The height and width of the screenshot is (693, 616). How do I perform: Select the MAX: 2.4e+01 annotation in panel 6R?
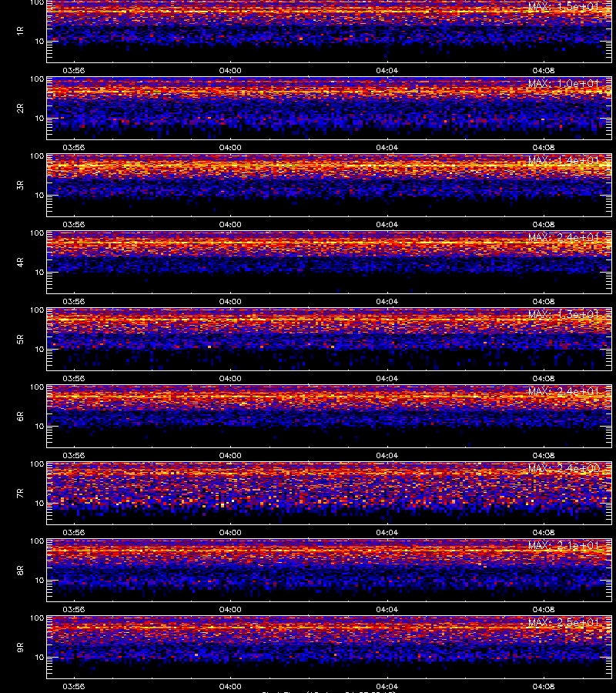pos(564,391)
